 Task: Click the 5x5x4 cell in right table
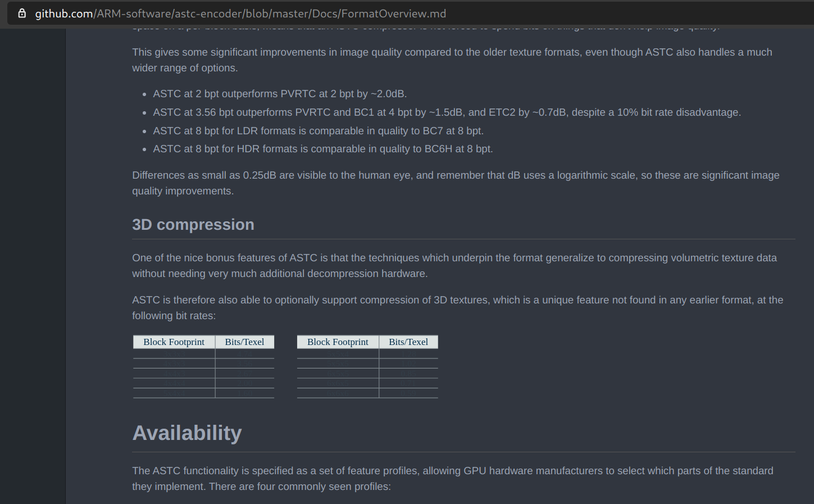tap(337, 354)
